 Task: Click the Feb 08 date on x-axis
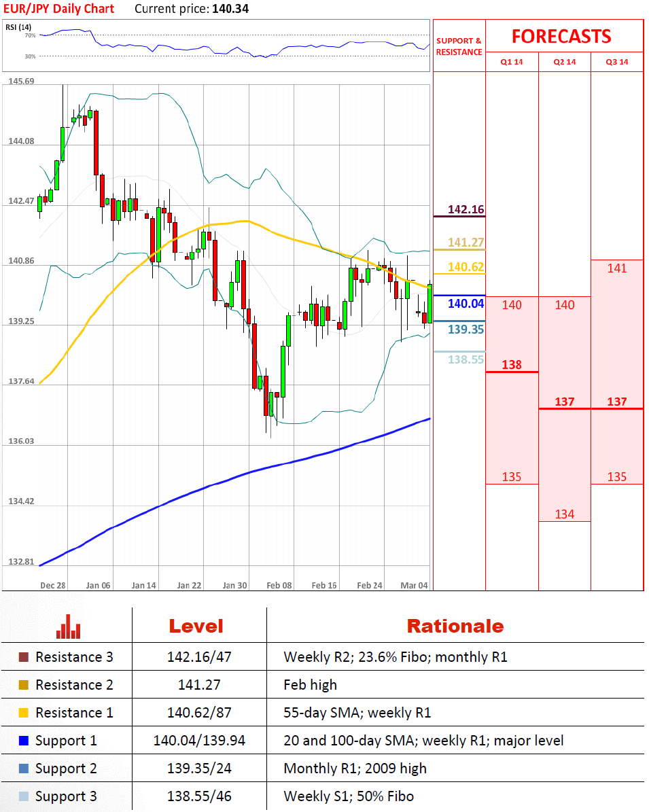point(279,585)
